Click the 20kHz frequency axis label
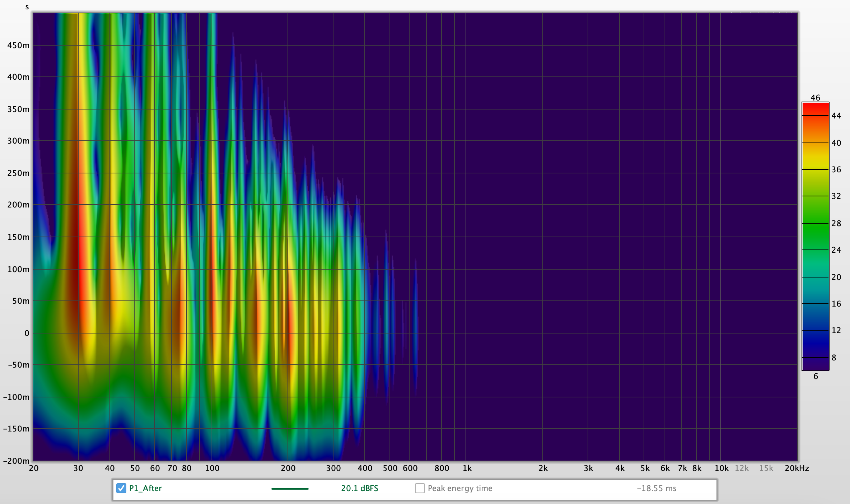The height and width of the screenshot is (504, 850). (797, 468)
